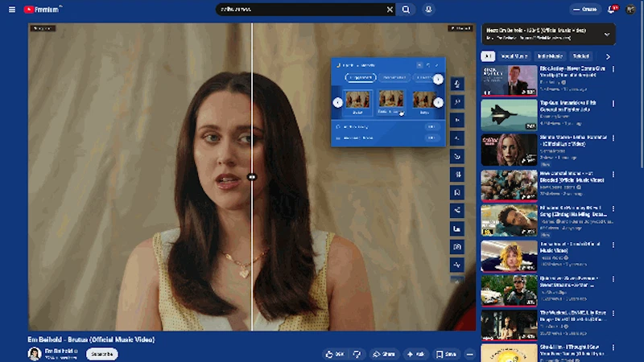The image size is (644, 362).
Task: Open options menu for fifth suggested video
Action: pos(613,209)
